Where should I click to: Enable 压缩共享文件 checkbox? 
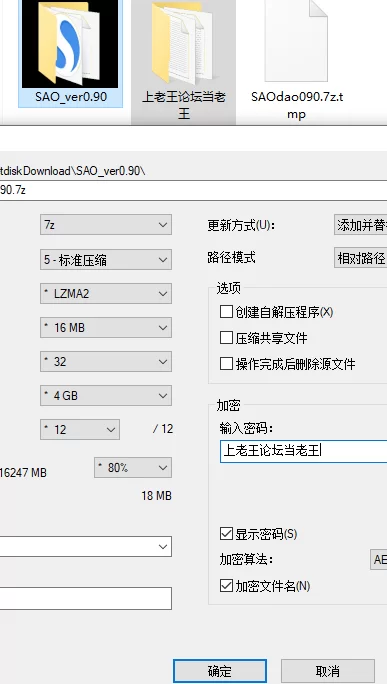click(x=226, y=338)
